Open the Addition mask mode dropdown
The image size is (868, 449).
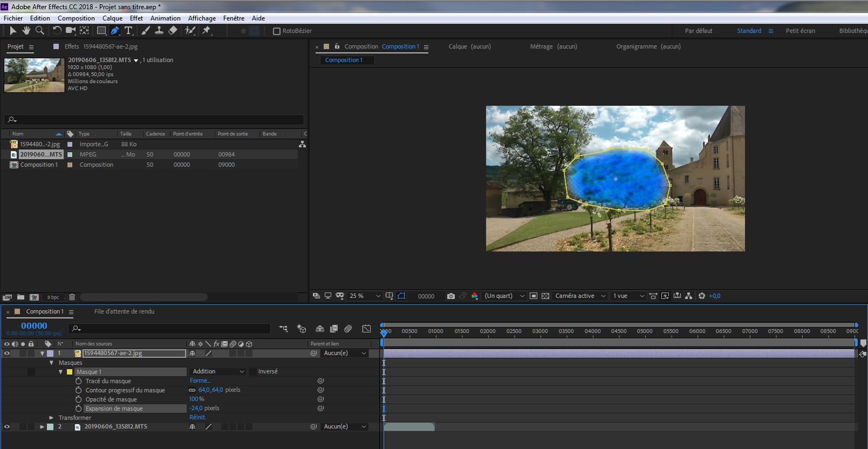(x=218, y=372)
